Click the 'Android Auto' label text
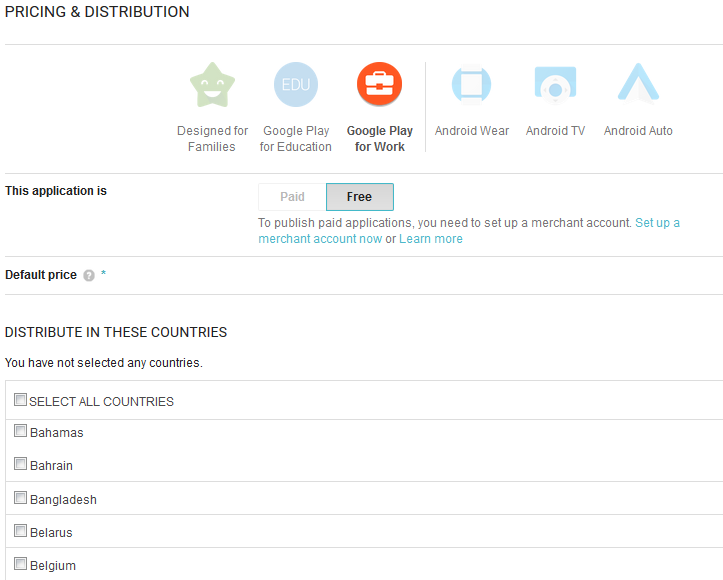Screen dimensions: 723x580 click(x=638, y=131)
